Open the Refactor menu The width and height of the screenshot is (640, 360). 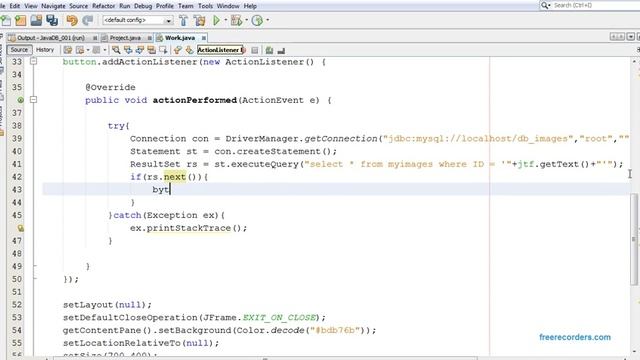click(103, 6)
